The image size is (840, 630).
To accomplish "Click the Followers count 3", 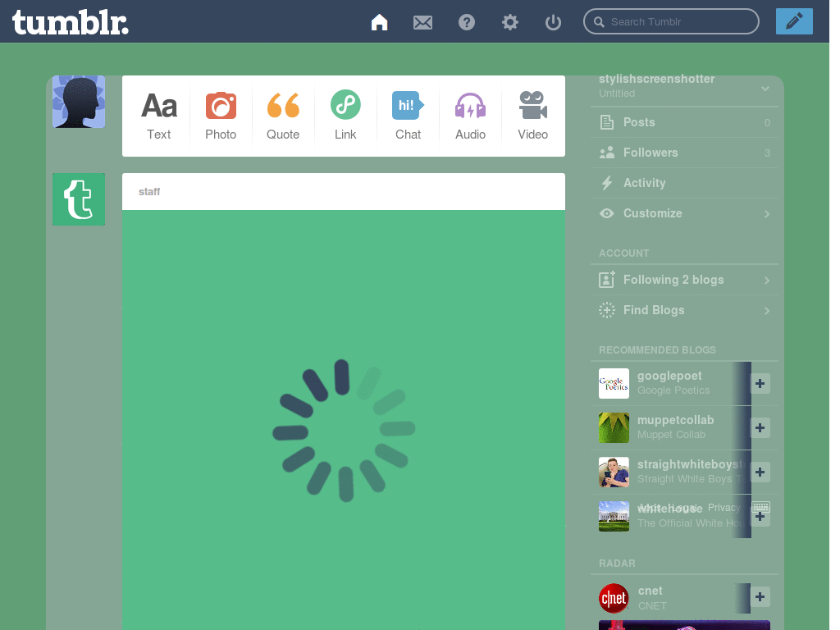I will (x=767, y=153).
